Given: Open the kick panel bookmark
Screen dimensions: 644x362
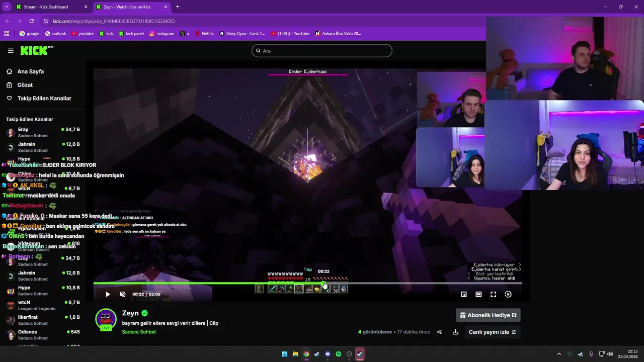Looking at the screenshot, I should (x=131, y=34).
